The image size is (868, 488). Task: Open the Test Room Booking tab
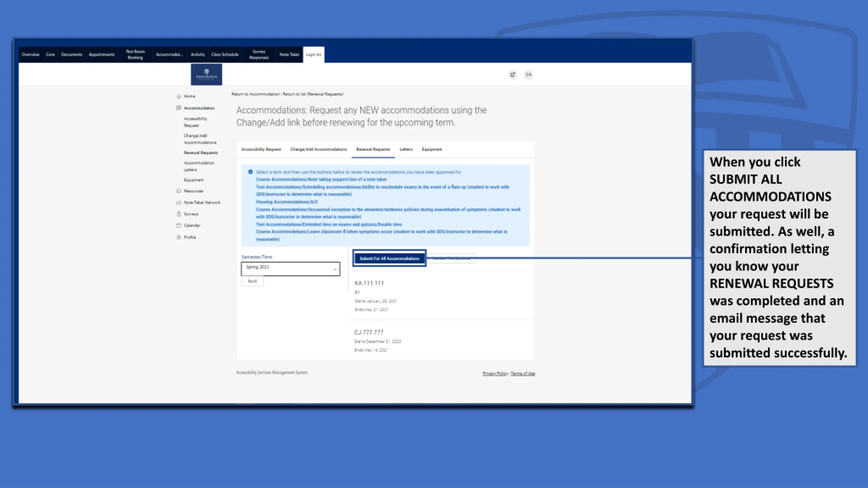pyautogui.click(x=135, y=55)
